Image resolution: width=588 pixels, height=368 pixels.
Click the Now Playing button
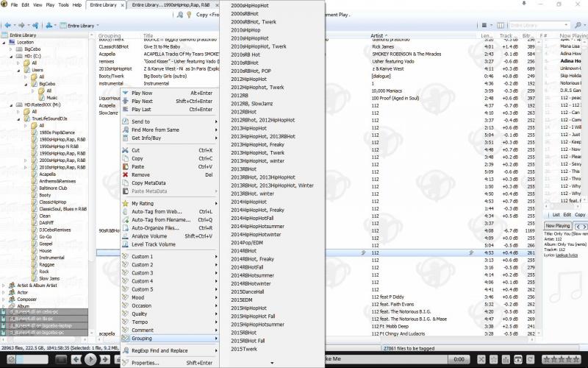[x=558, y=226]
